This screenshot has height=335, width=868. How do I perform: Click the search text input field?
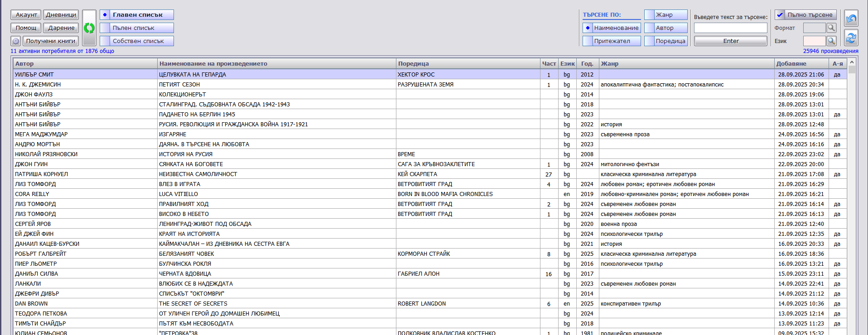click(x=730, y=28)
